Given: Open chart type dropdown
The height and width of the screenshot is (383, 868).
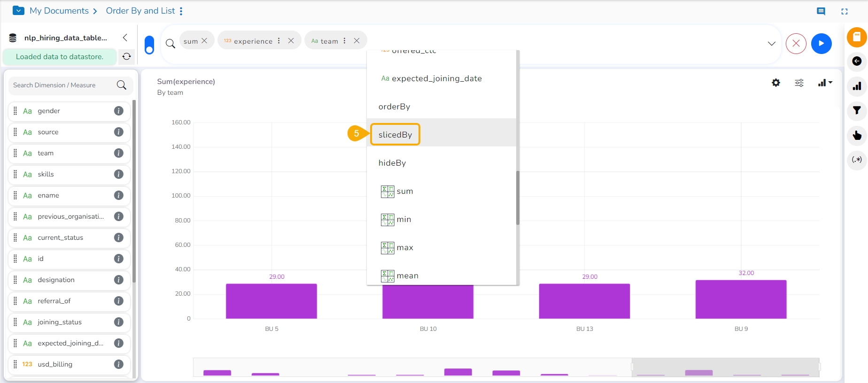Looking at the screenshot, I should (x=825, y=83).
